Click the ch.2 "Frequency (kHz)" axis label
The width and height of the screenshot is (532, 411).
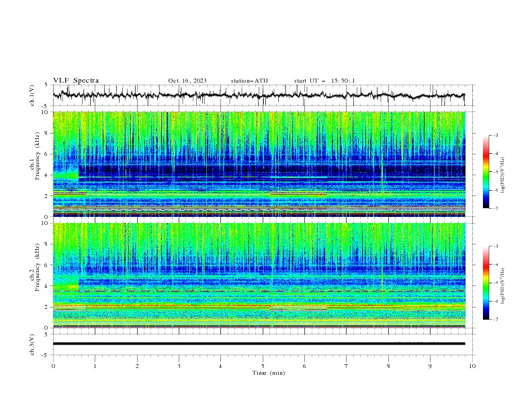coord(38,267)
